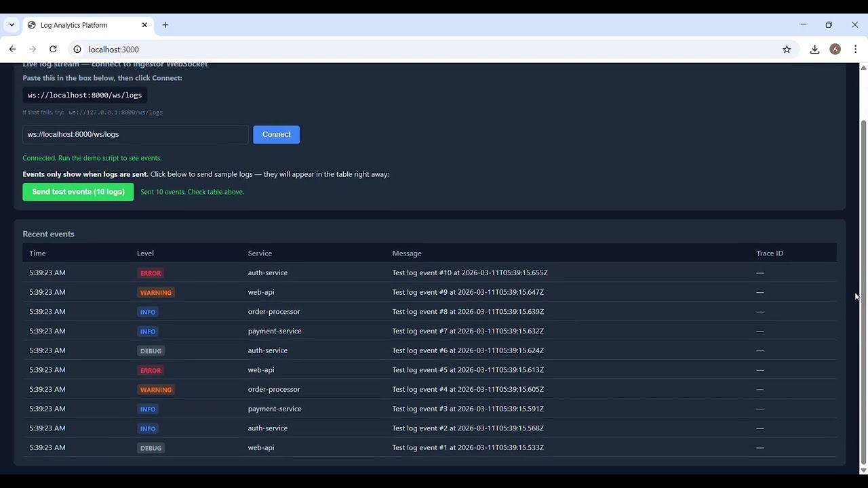Click web-api in event #5 row
The width and height of the screenshot is (868, 488).
click(x=261, y=370)
